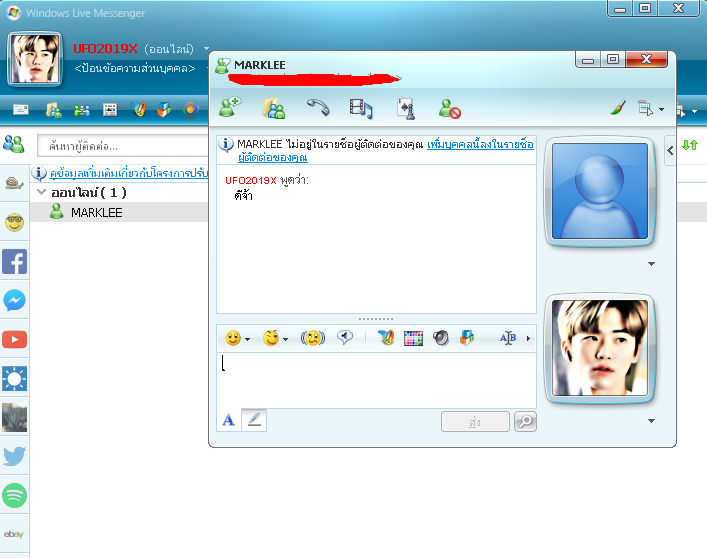Image resolution: width=707 pixels, height=558 pixels.
Task: Open wink emoticon dropdown arrow
Action: coord(285,339)
